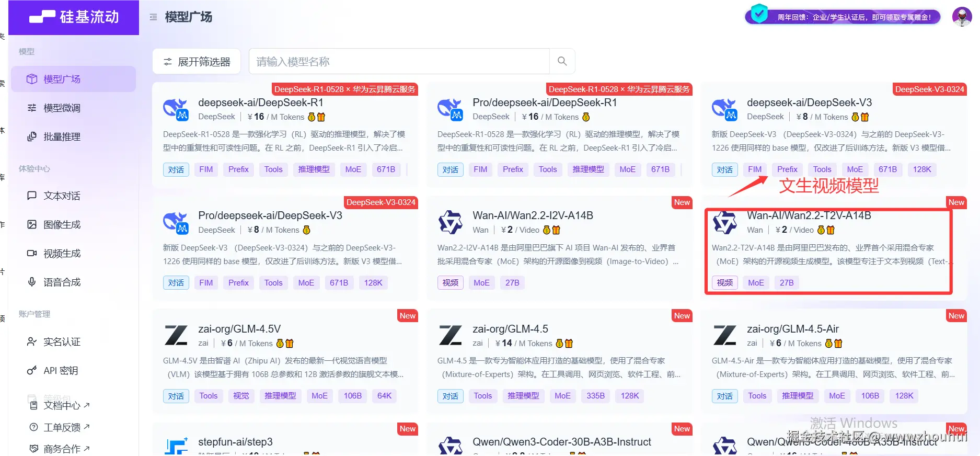Open the Wan-AI/Wan2.2-T2V-A14B model card

tap(834, 248)
